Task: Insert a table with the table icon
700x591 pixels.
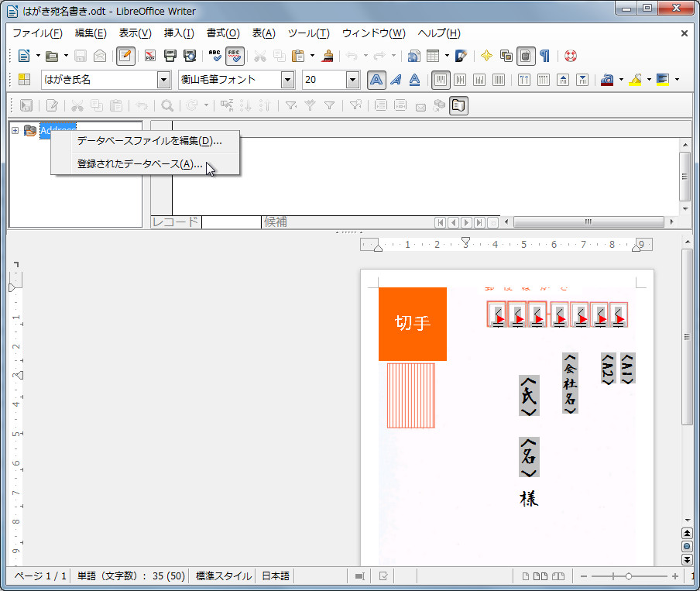Action: 433,56
